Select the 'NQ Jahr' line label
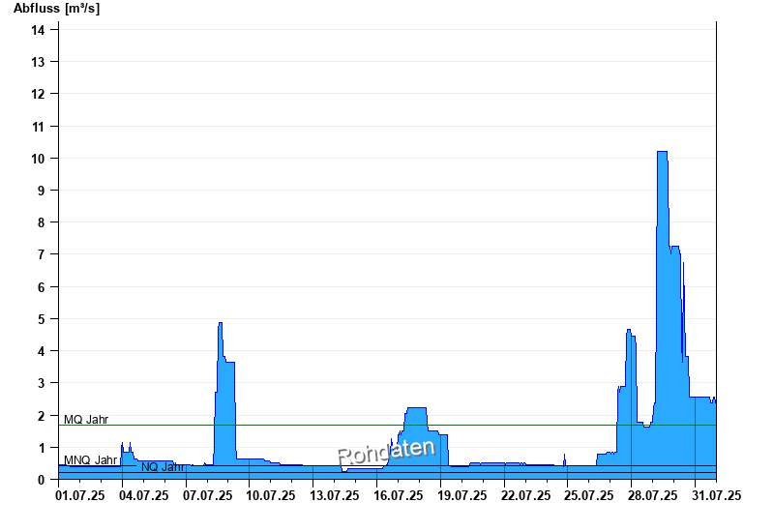The width and height of the screenshot is (774, 532). pyautogui.click(x=163, y=467)
